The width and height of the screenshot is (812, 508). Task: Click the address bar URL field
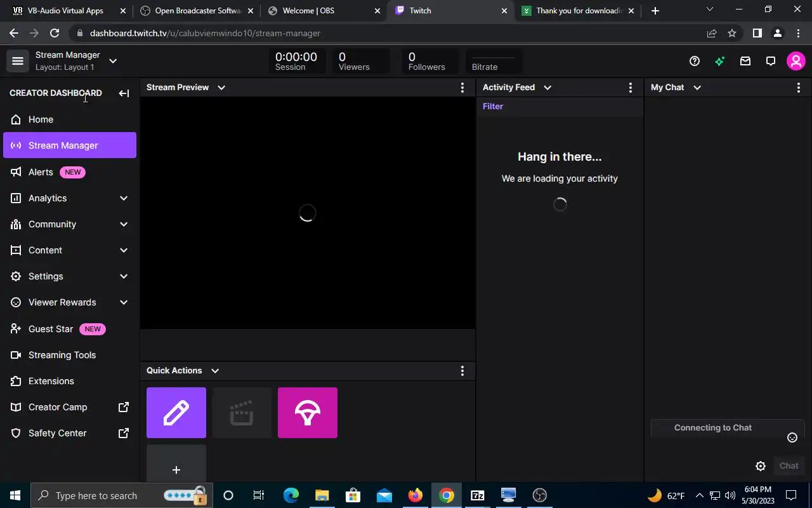[387, 33]
